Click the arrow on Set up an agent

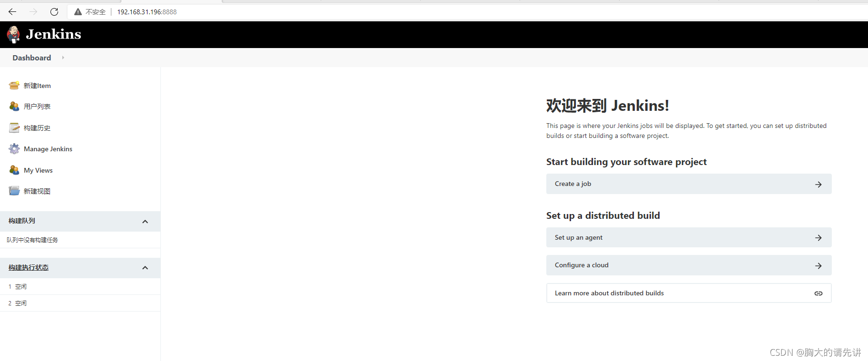point(819,238)
